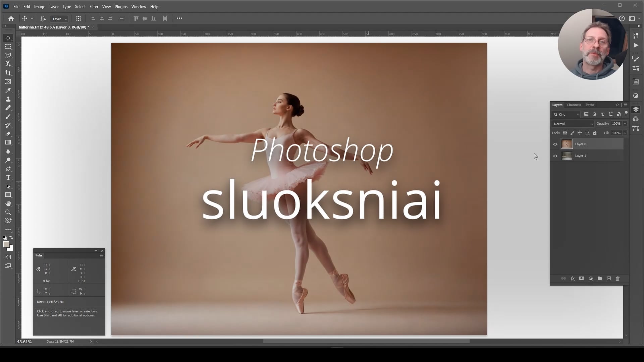Open the Fill slider dropdown arrow
Viewport: 644px width, 362px height.
coord(625,133)
